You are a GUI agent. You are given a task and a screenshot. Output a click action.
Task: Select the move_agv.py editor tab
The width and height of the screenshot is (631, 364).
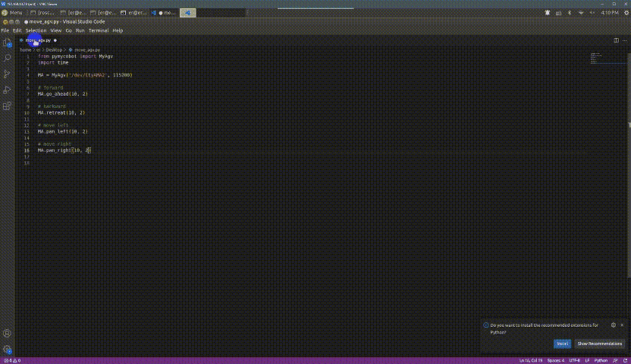(x=38, y=40)
